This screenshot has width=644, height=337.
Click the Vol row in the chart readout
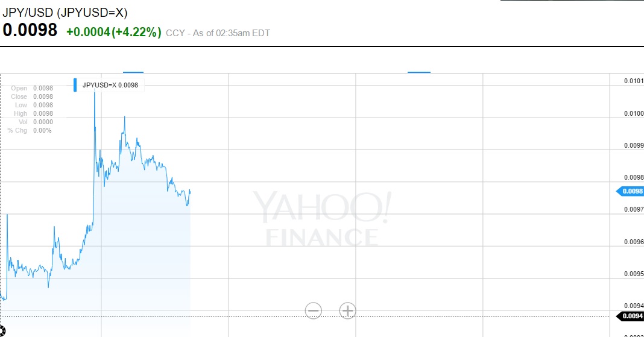[x=31, y=122]
